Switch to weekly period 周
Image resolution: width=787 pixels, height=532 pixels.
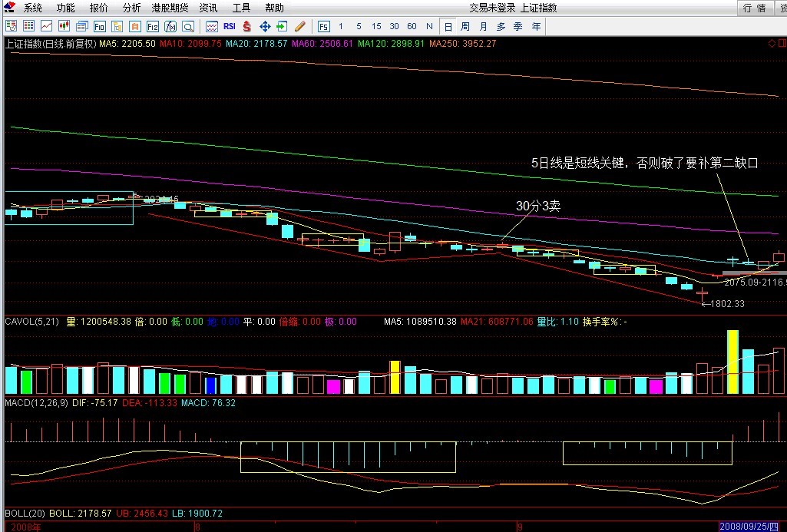point(465,26)
